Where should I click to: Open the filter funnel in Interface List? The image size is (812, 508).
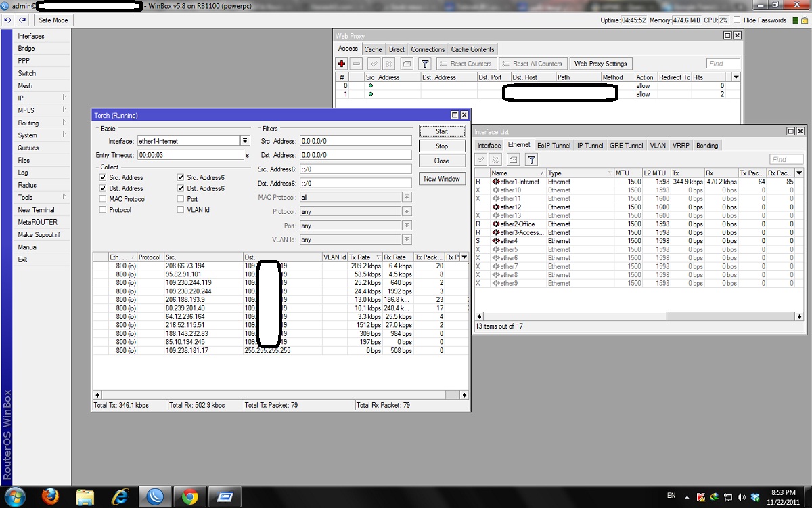click(532, 160)
